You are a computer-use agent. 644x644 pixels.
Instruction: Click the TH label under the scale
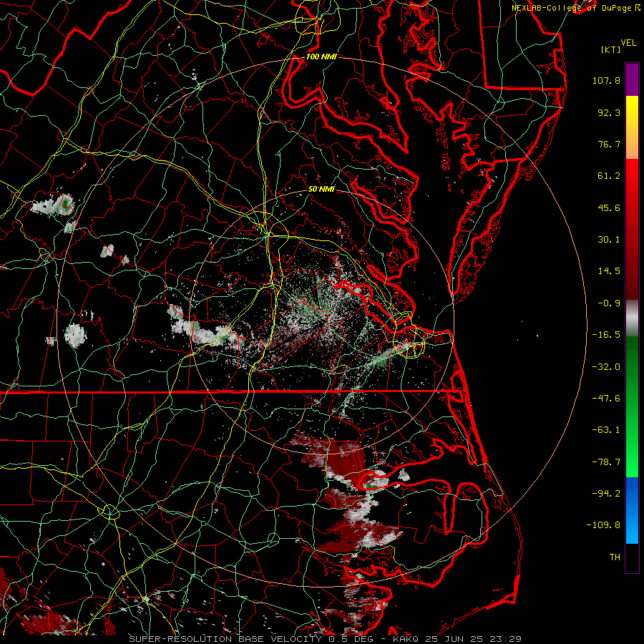(615, 557)
